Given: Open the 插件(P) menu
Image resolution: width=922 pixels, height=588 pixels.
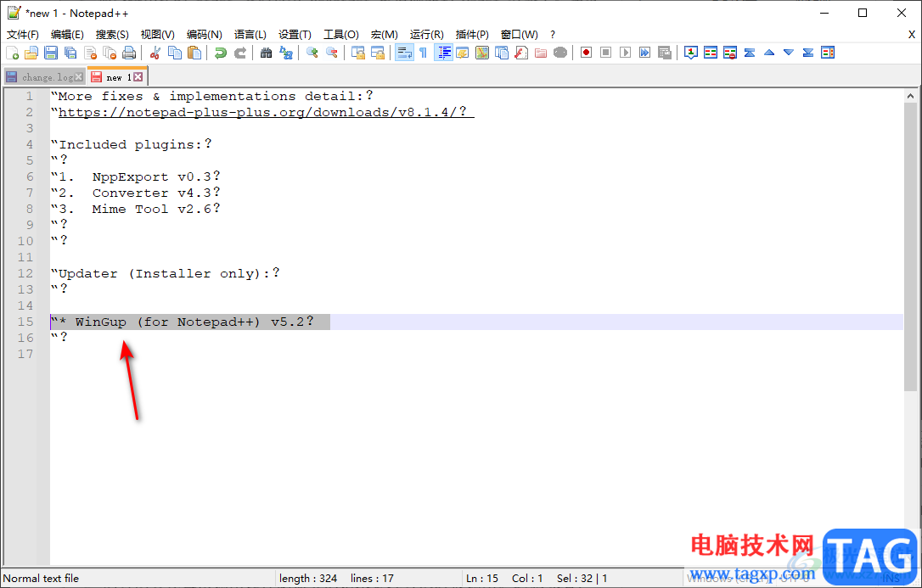Looking at the screenshot, I should click(x=472, y=35).
